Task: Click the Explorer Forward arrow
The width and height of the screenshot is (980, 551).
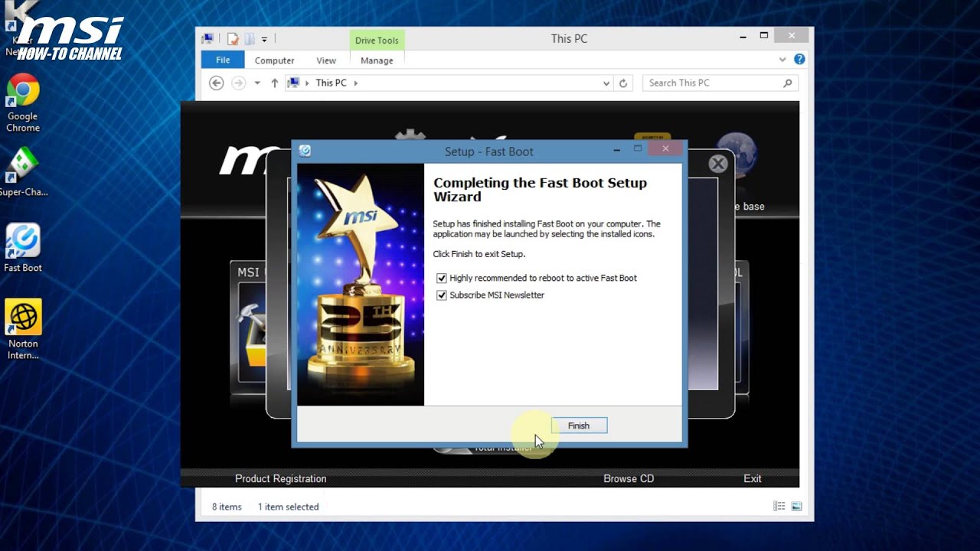Action: click(239, 83)
